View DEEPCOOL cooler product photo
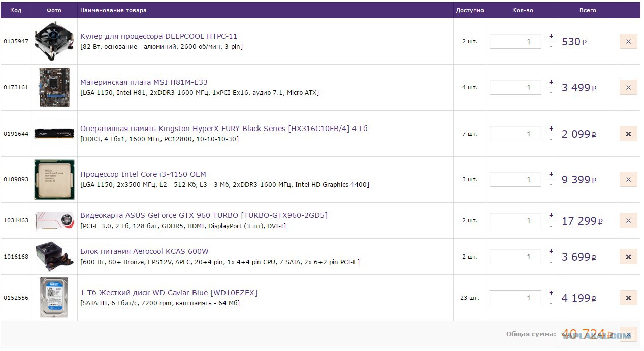Viewport: 644px width, 351px height. pos(54,41)
